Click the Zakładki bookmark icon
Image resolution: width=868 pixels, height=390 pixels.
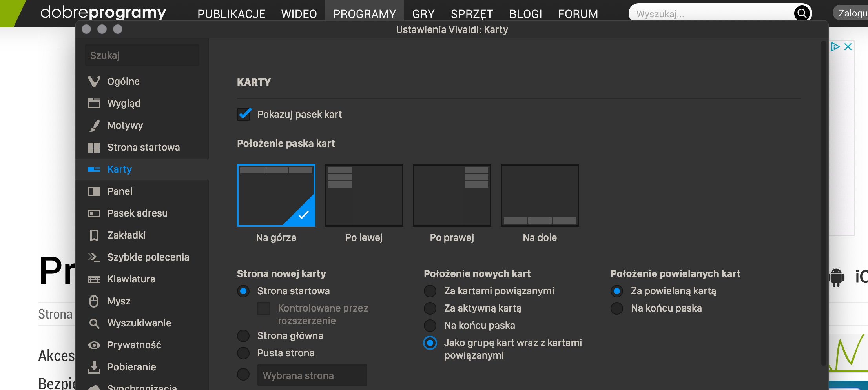(x=94, y=235)
